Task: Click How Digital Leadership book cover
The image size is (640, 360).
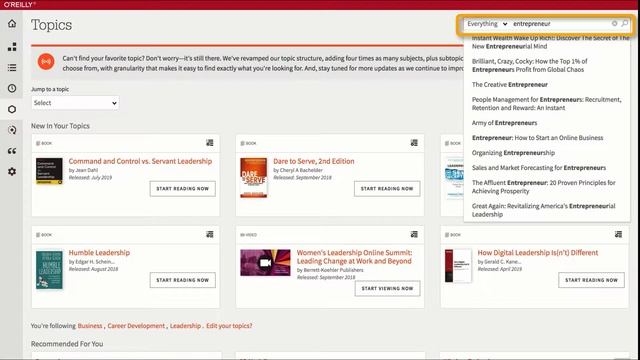Action: 458,266
